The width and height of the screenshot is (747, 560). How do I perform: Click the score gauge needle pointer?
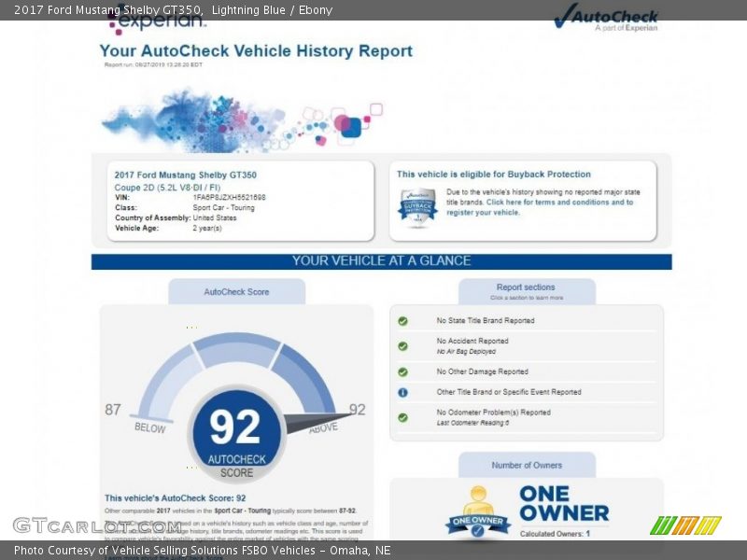point(318,422)
